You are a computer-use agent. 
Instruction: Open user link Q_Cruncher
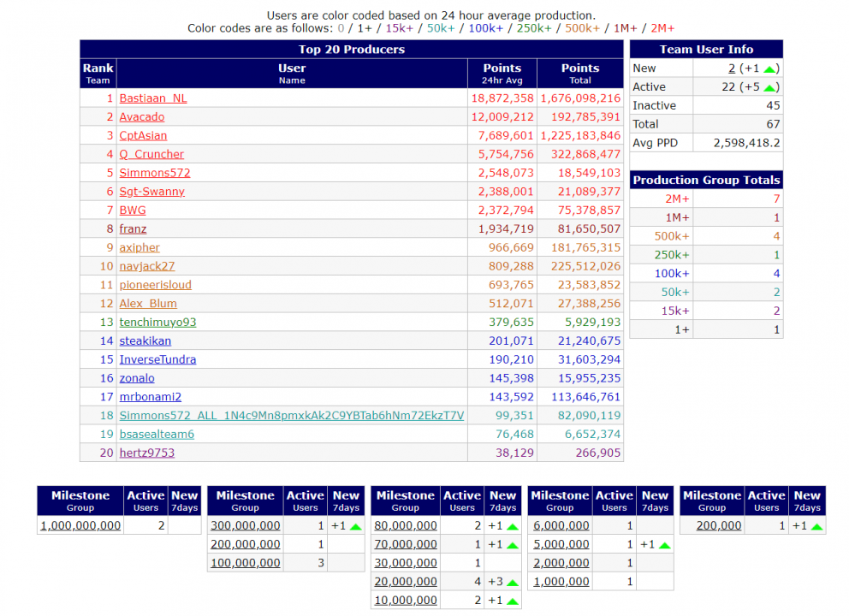point(151,155)
